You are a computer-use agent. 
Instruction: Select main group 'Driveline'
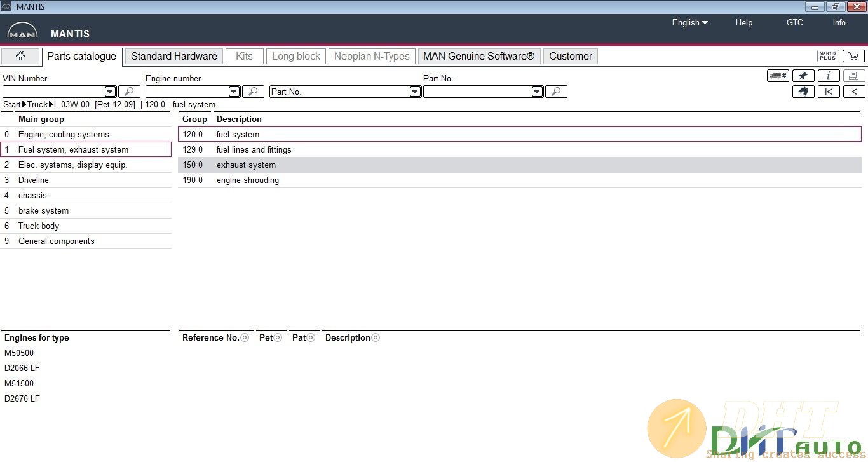tap(86, 180)
